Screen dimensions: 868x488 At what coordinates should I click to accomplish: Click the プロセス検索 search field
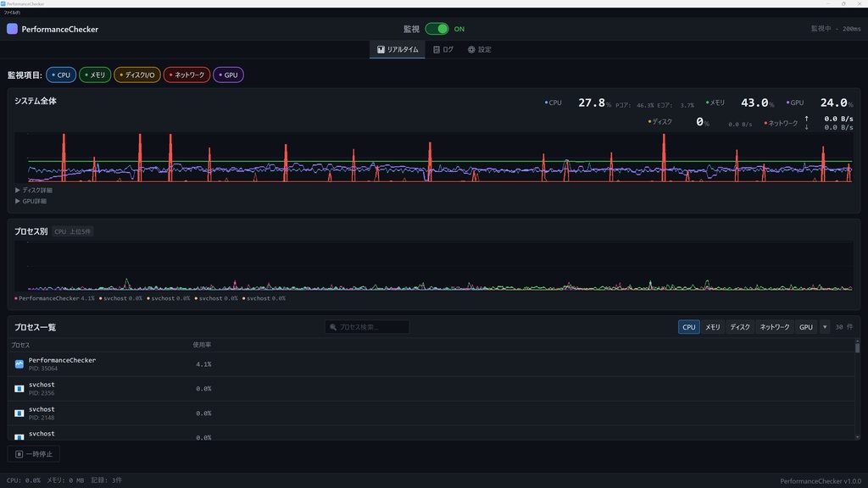click(x=367, y=327)
